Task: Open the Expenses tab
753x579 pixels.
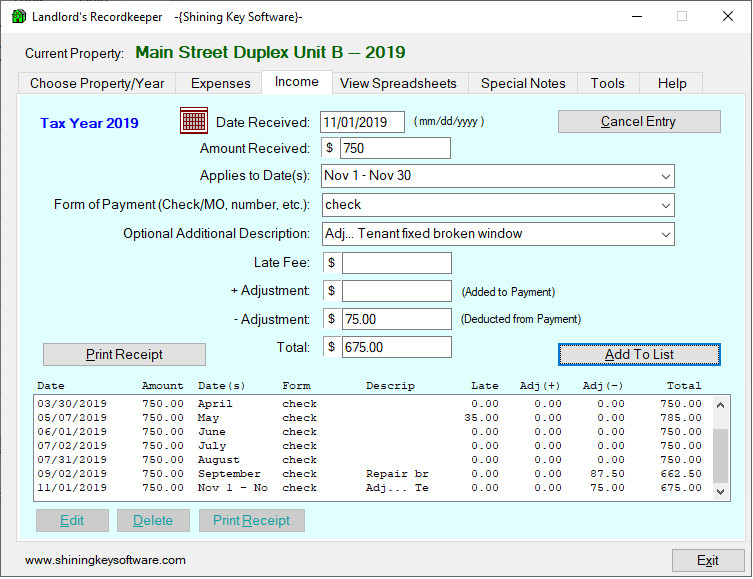Action: coord(220,83)
